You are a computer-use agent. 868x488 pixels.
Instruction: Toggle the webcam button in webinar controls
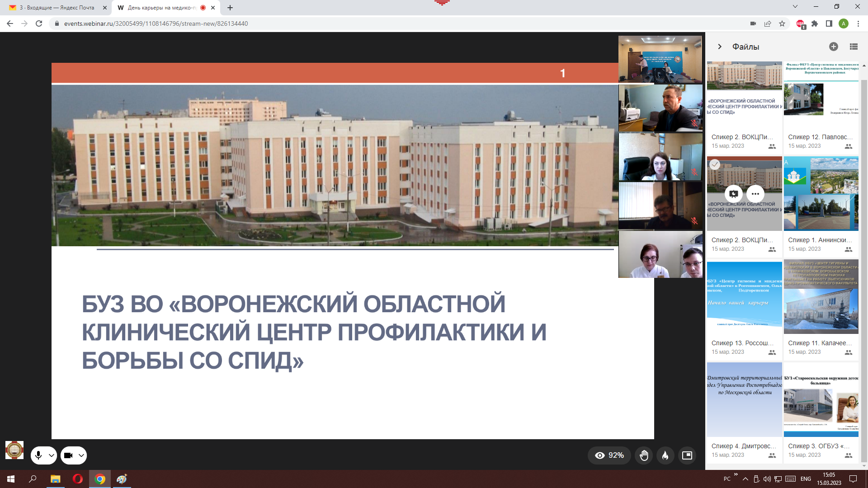click(68, 455)
